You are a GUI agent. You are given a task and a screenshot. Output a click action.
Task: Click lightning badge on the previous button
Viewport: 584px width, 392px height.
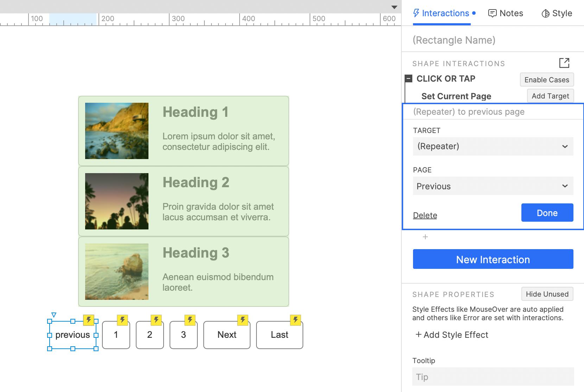pyautogui.click(x=89, y=320)
